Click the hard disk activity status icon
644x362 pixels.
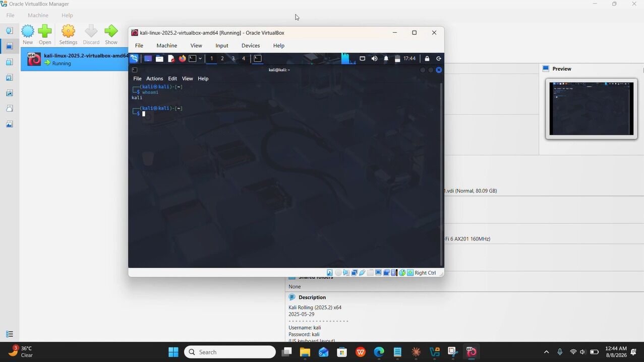coord(329,273)
